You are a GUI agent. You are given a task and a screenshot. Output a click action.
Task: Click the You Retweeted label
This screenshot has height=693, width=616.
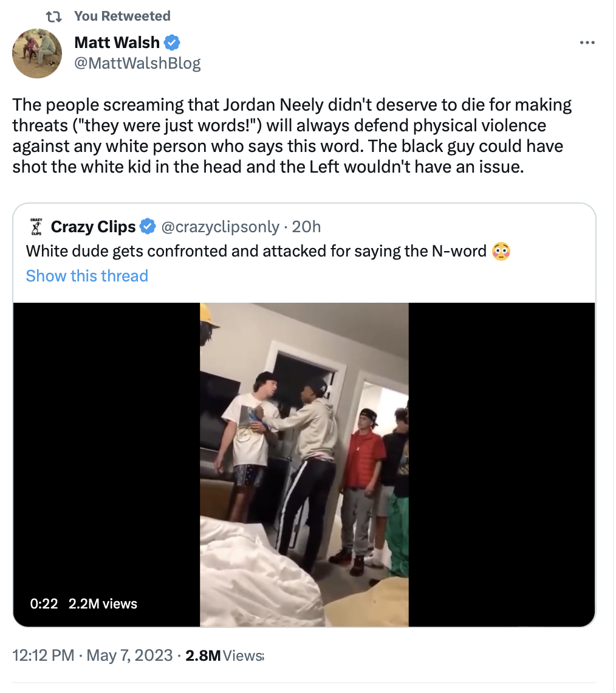tap(122, 16)
